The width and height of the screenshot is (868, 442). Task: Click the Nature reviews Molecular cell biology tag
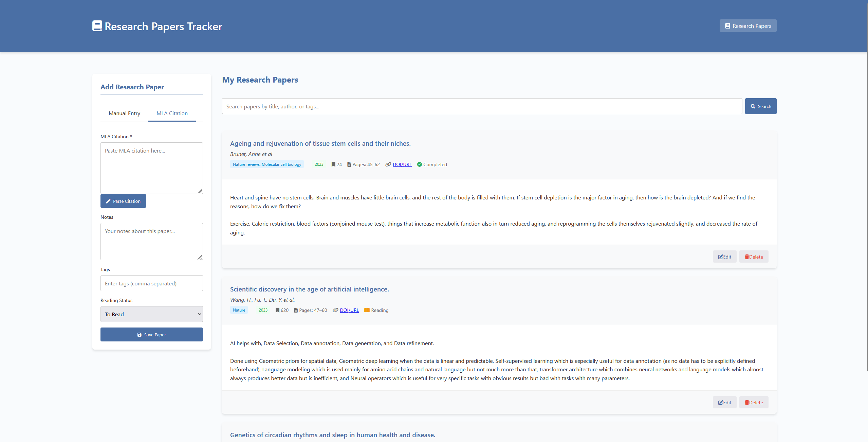267,164
